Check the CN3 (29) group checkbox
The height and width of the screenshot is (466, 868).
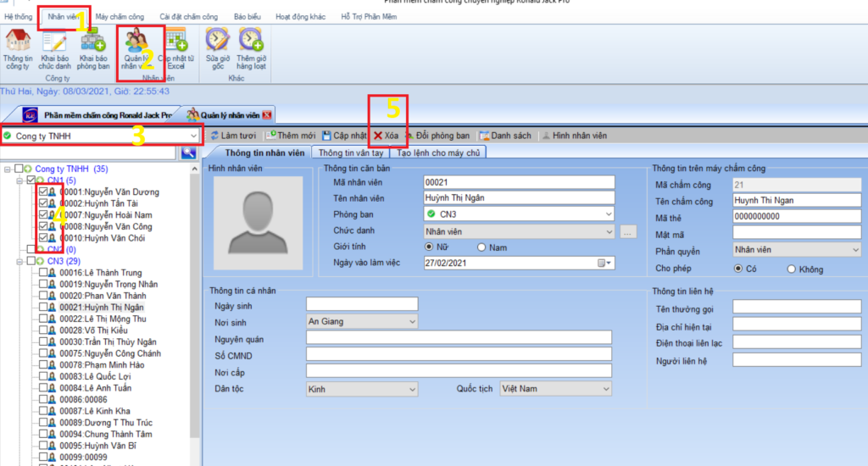pyautogui.click(x=31, y=261)
